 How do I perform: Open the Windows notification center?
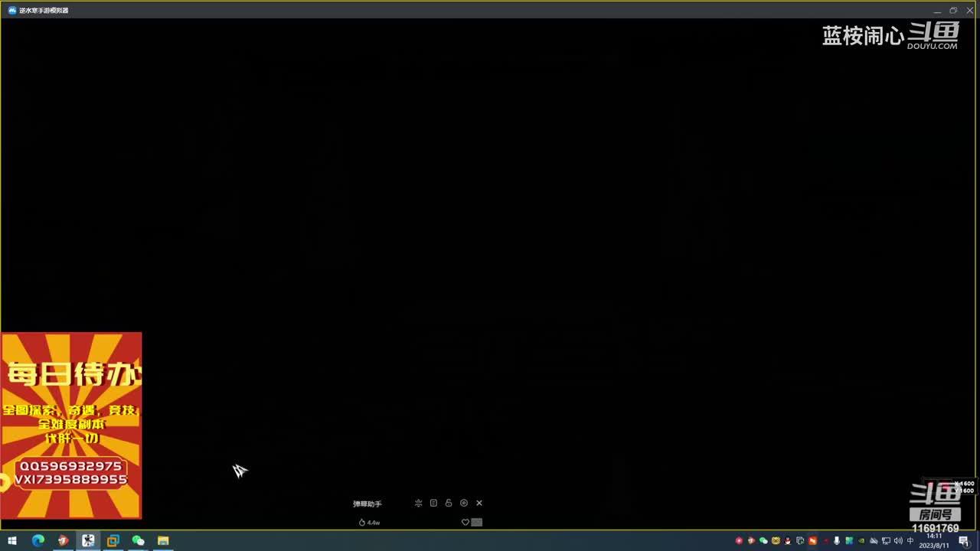(x=963, y=541)
